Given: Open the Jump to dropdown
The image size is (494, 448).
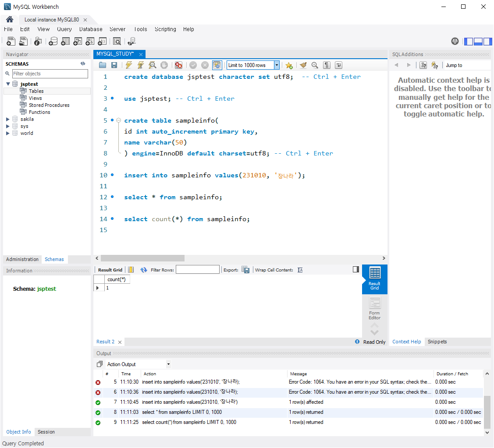Looking at the screenshot, I should pos(467,65).
